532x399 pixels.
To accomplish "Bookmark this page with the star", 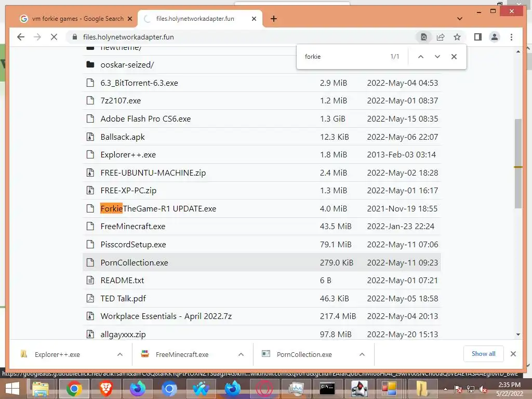I will point(457,37).
